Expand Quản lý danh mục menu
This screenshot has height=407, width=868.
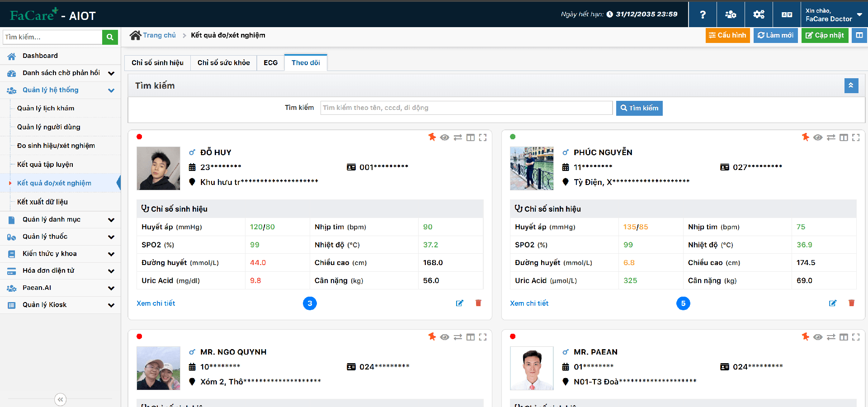(x=61, y=220)
